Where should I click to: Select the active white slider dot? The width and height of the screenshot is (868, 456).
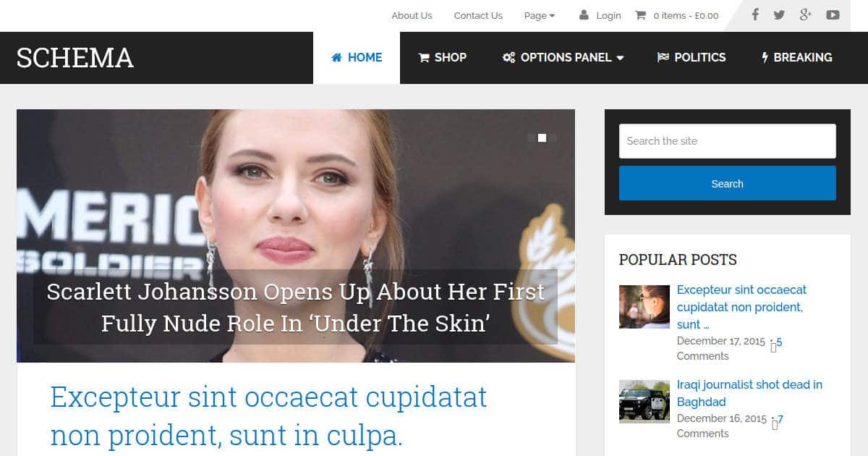[542, 138]
